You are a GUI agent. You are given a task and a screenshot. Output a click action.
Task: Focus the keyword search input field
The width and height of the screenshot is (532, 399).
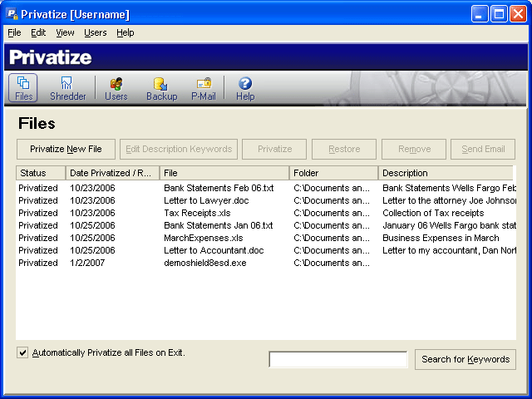[338, 359]
